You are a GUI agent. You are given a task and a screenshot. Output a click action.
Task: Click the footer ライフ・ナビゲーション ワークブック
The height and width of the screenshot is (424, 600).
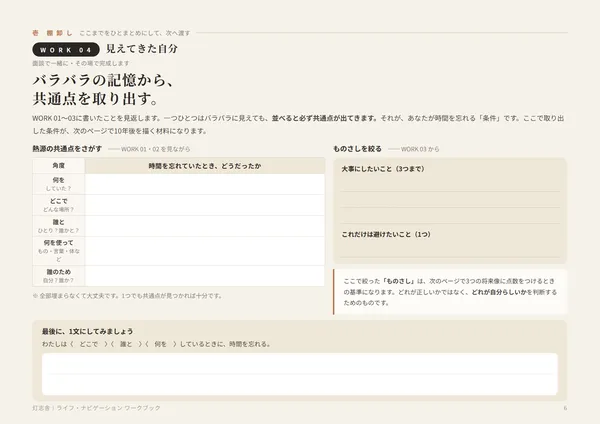pos(108,408)
